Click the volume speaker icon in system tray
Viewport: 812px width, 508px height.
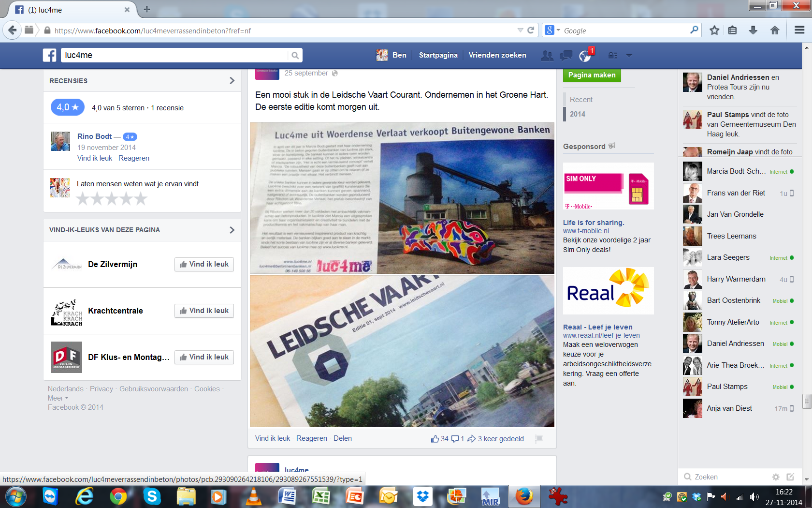(x=754, y=497)
